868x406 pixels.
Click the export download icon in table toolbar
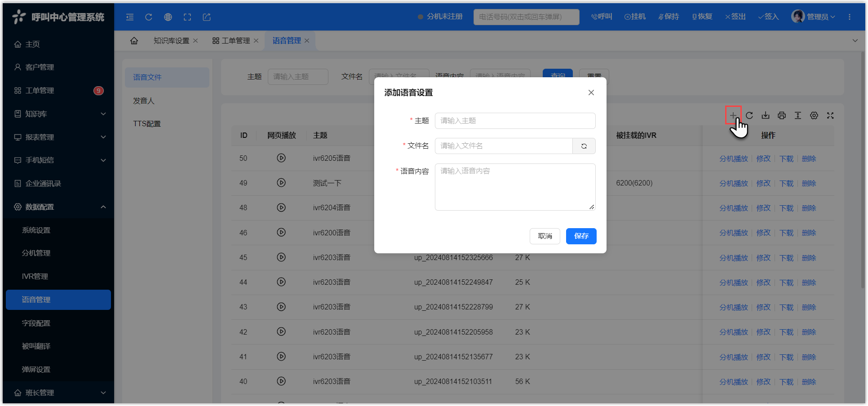point(766,115)
